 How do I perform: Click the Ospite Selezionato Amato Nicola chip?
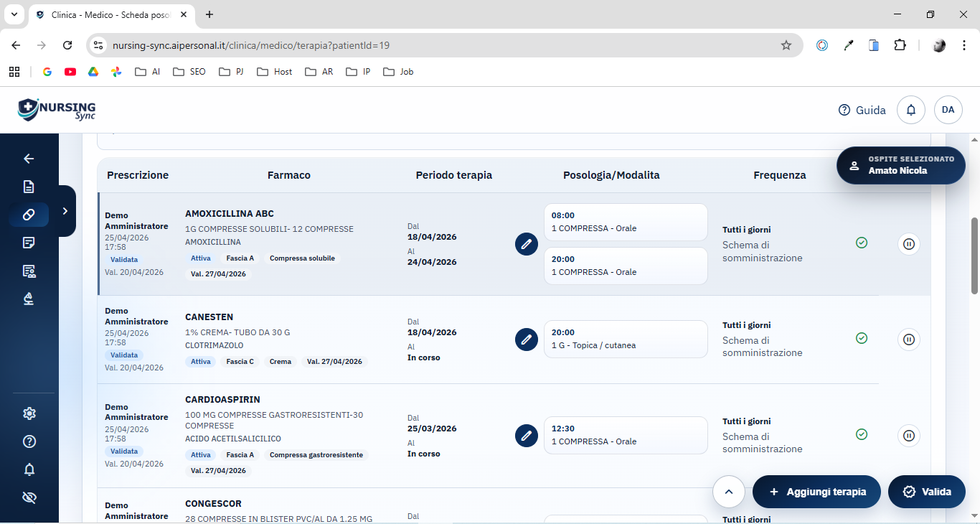901,165
